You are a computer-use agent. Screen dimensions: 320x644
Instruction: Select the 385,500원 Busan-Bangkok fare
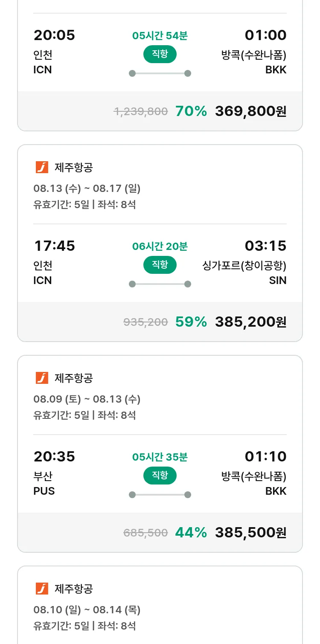pyautogui.click(x=250, y=533)
